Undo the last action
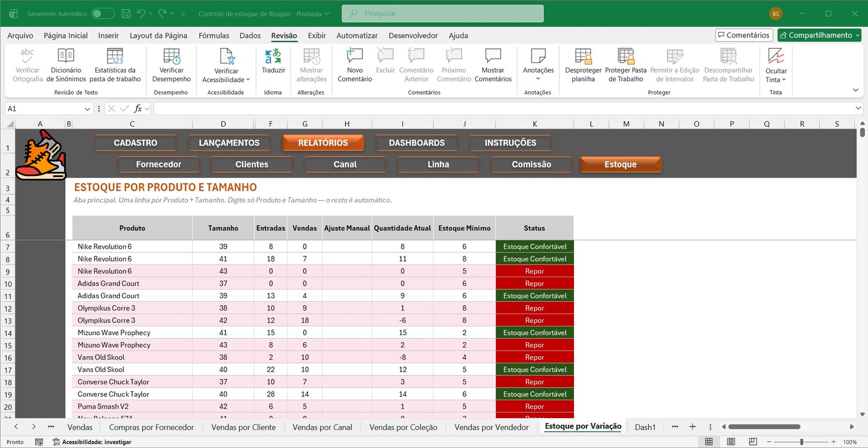 click(141, 14)
